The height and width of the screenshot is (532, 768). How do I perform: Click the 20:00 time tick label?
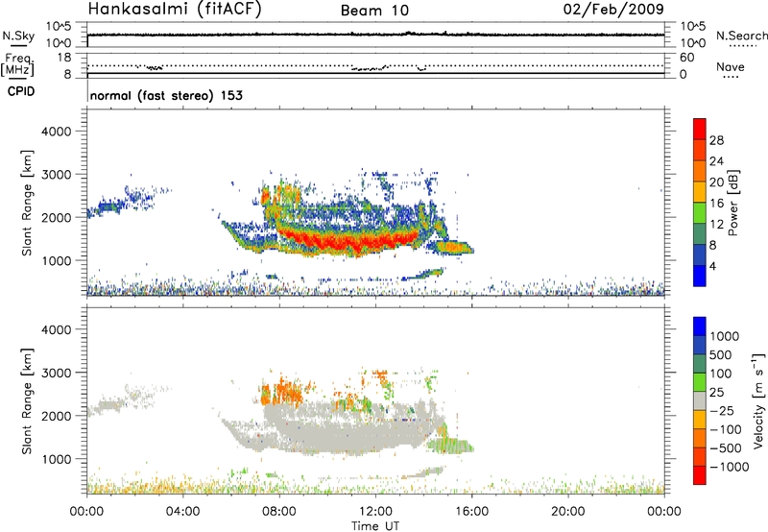568,512
